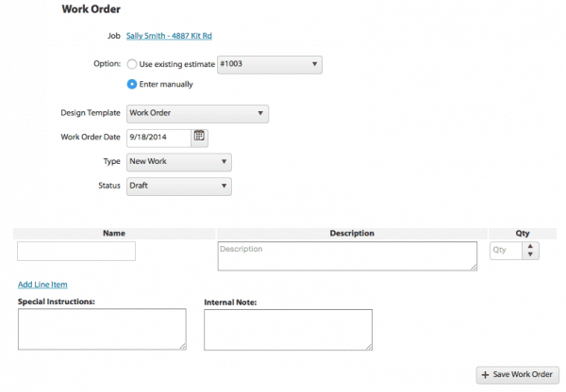Click the Work Order page heading
566x392 pixels.
[91, 9]
